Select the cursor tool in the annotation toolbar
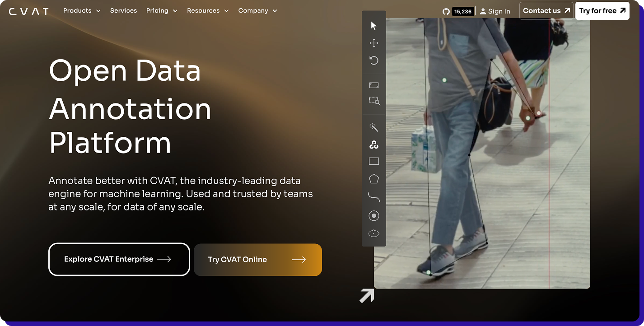Screen dimensions: 644x326 coord(373,25)
